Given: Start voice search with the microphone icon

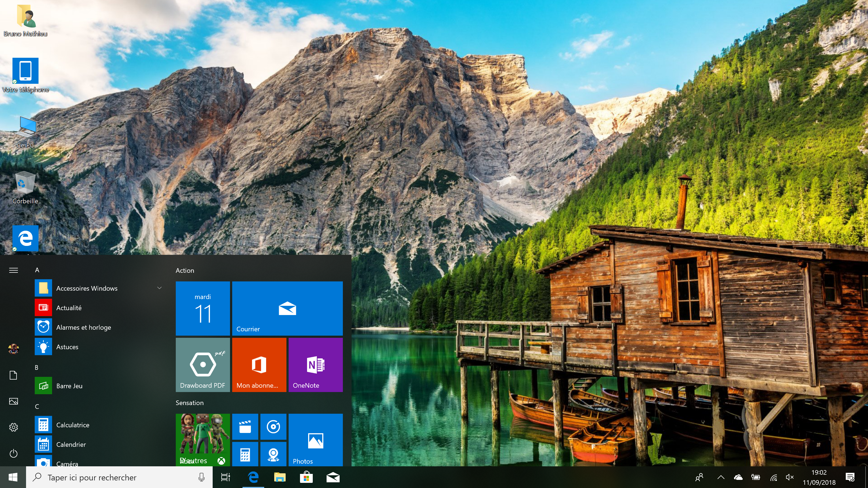Looking at the screenshot, I should (x=201, y=477).
